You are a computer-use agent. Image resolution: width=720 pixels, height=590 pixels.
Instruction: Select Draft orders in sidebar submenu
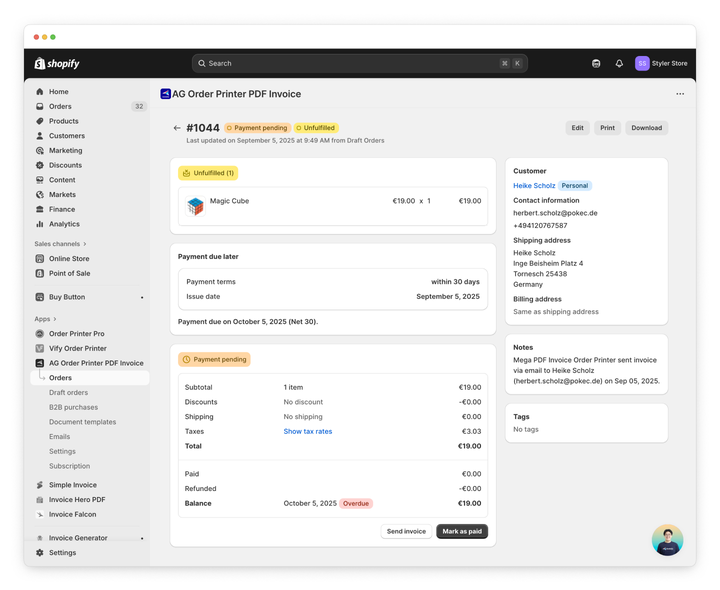68,393
